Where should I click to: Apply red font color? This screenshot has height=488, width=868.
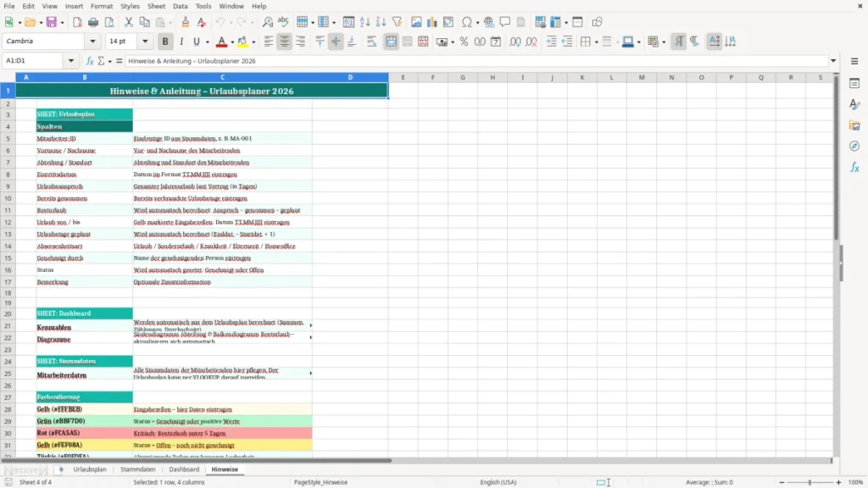pyautogui.click(x=221, y=42)
